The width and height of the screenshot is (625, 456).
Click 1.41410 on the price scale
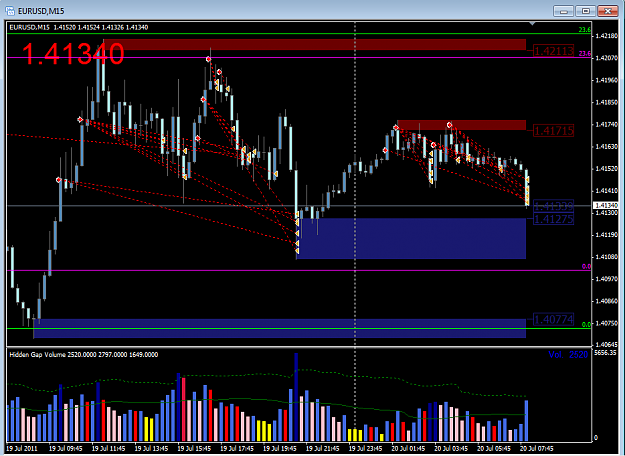coord(606,191)
